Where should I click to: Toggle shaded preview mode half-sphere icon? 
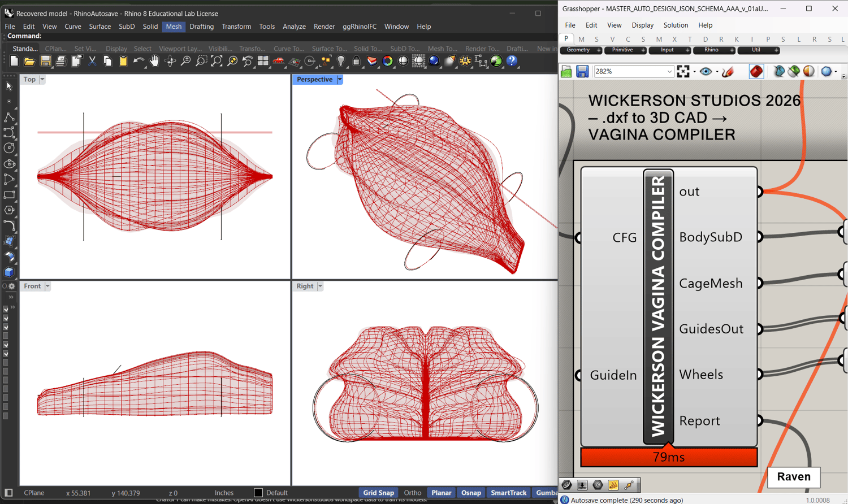[809, 72]
